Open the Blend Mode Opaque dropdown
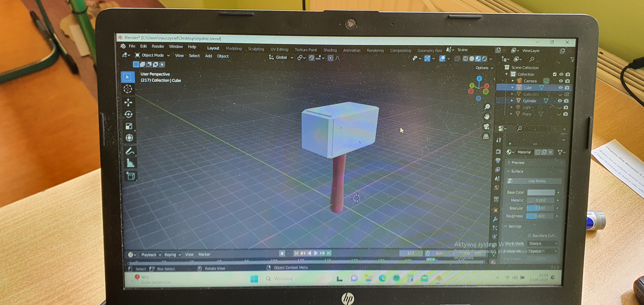This screenshot has height=305, width=644. [543, 243]
